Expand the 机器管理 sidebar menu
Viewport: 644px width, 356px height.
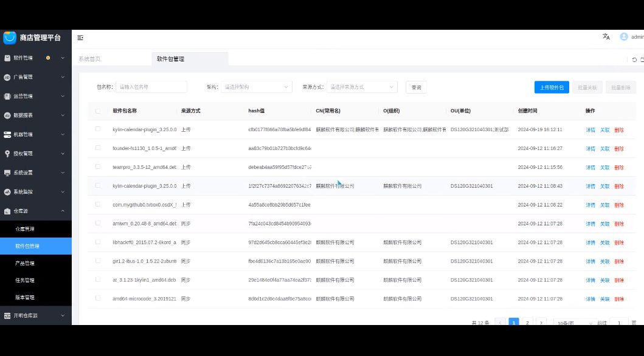click(35, 134)
